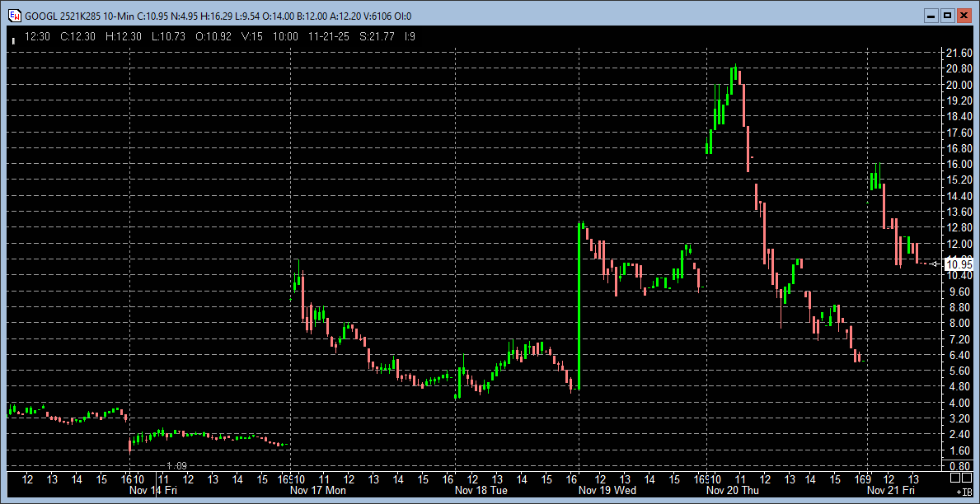980x504 pixels.
Task: Maximize the GOOGL chart window
Action: [x=947, y=16]
